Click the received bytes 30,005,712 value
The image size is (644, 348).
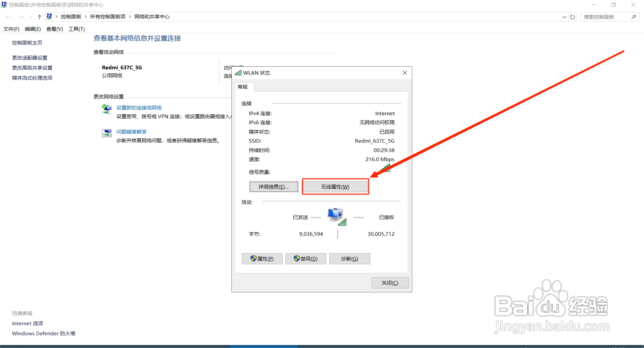[381, 234]
